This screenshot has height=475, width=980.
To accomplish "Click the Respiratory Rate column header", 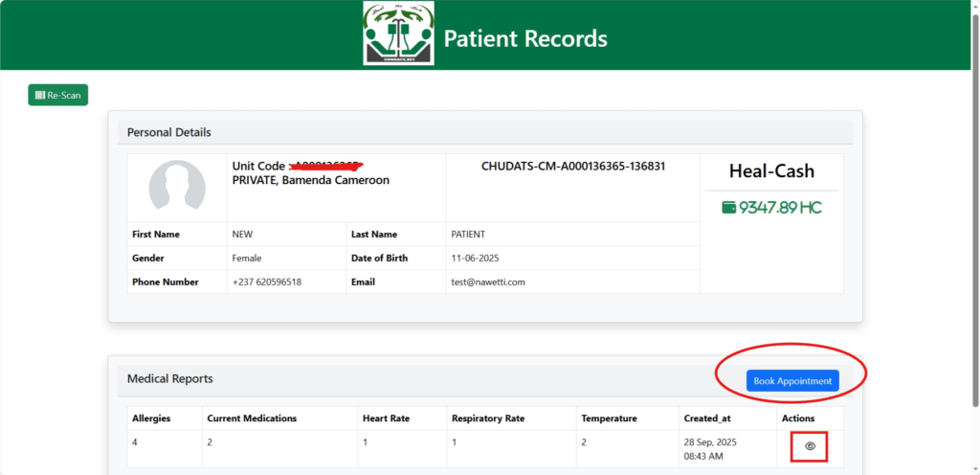I will (488, 418).
